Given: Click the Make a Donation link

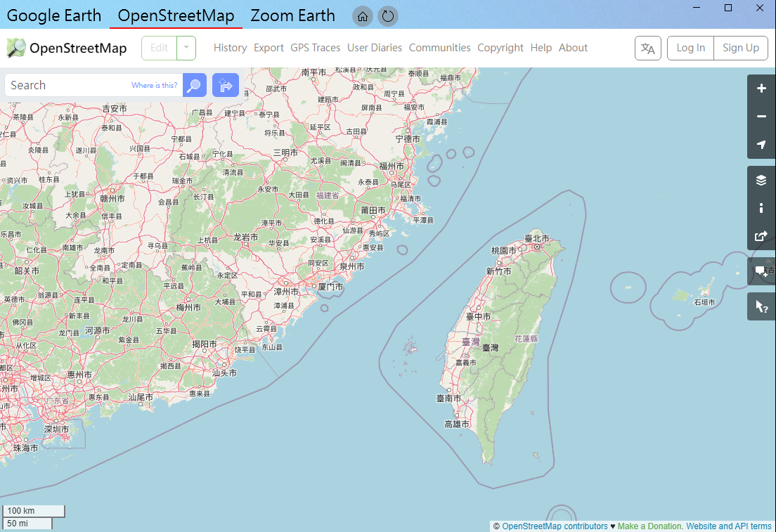Looking at the screenshot, I should click(649, 526).
